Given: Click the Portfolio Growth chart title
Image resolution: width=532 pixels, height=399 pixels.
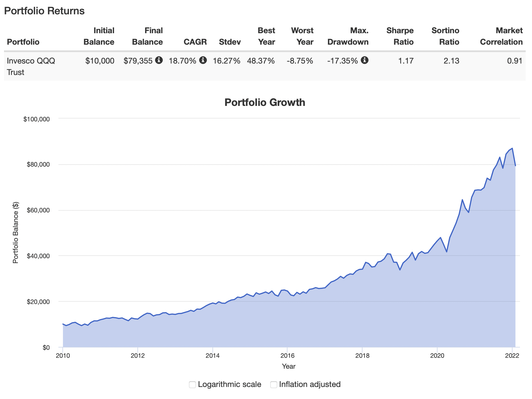Looking at the screenshot, I should pos(265,102).
